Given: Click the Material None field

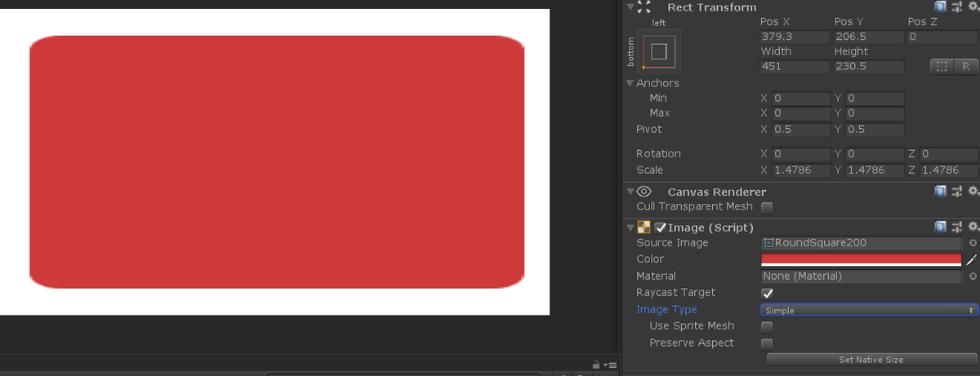Looking at the screenshot, I should pyautogui.click(x=861, y=276).
